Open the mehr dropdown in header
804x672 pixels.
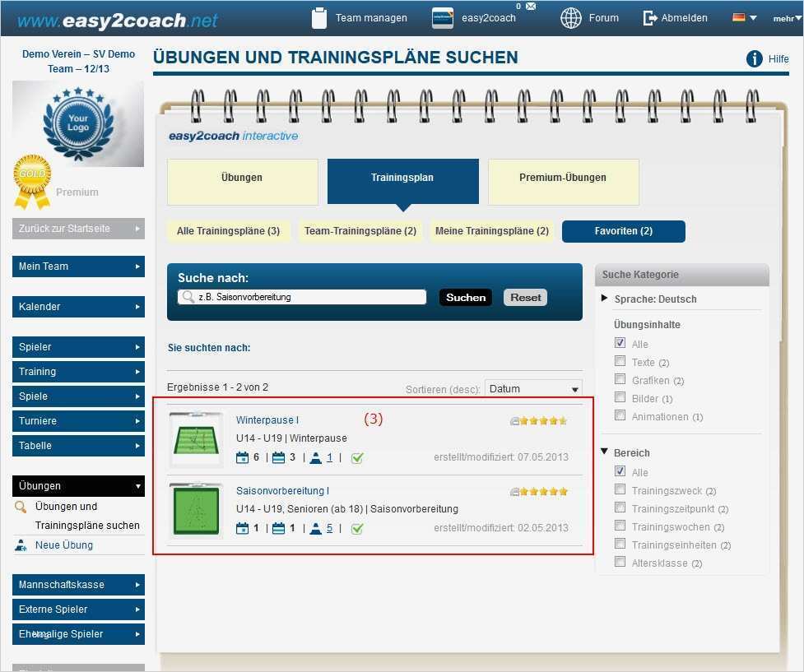pyautogui.click(x=787, y=18)
